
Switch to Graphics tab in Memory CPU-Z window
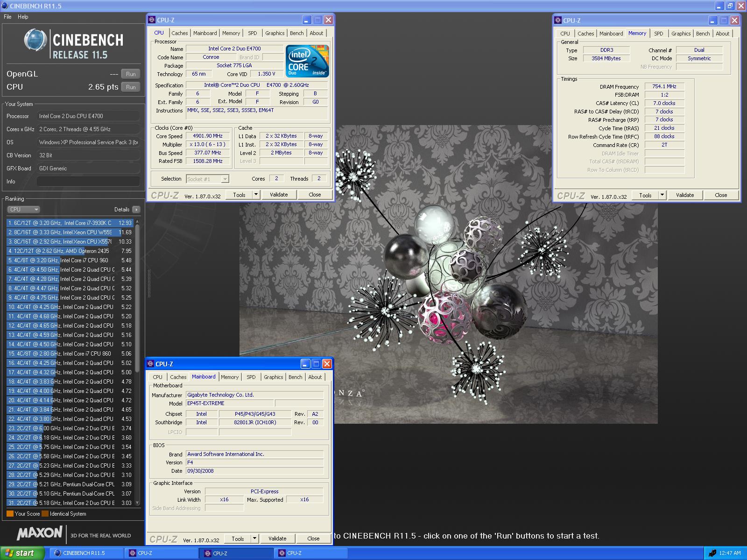(x=681, y=34)
